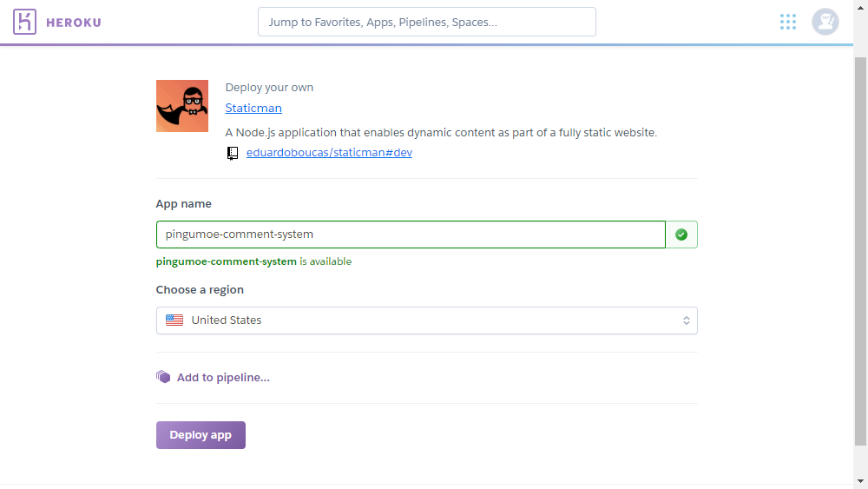Click the Staticman app logo image
Screen dimensions: 868x489
182,106
